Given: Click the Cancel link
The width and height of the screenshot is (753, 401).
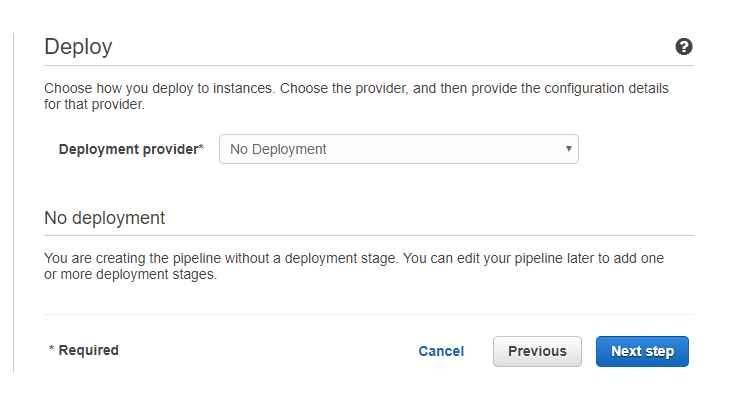Looking at the screenshot, I should pyautogui.click(x=441, y=351).
